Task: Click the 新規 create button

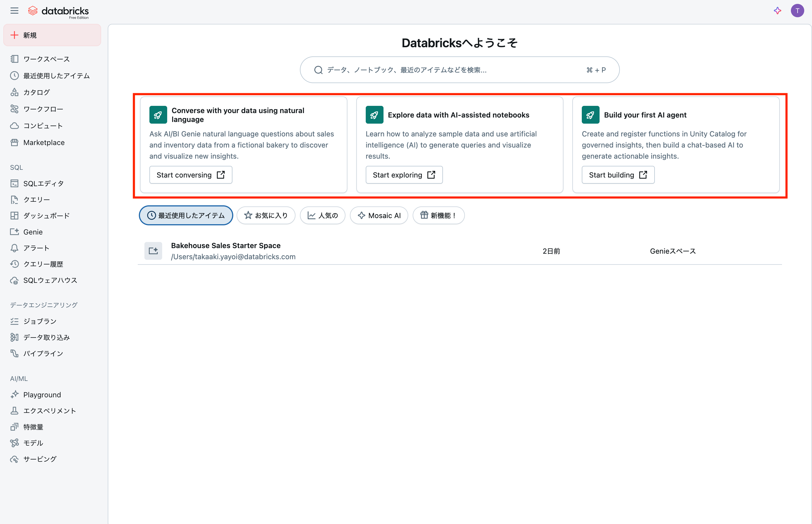Action: 52,35
